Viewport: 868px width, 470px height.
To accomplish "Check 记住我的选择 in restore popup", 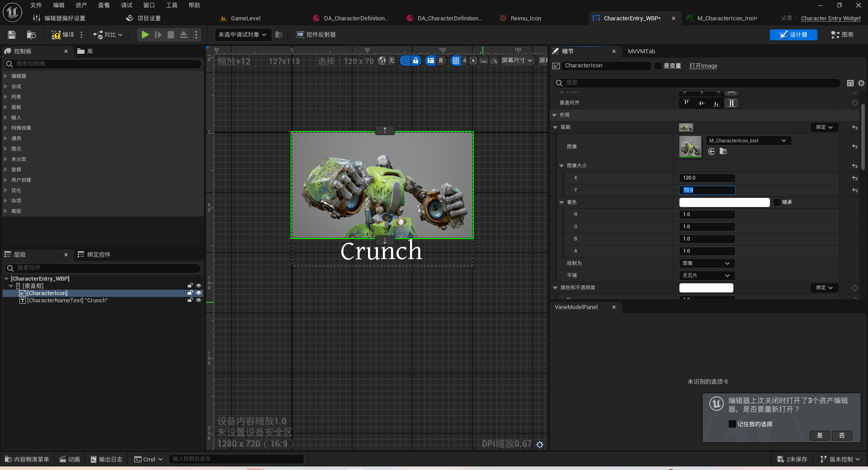I will 732,424.
